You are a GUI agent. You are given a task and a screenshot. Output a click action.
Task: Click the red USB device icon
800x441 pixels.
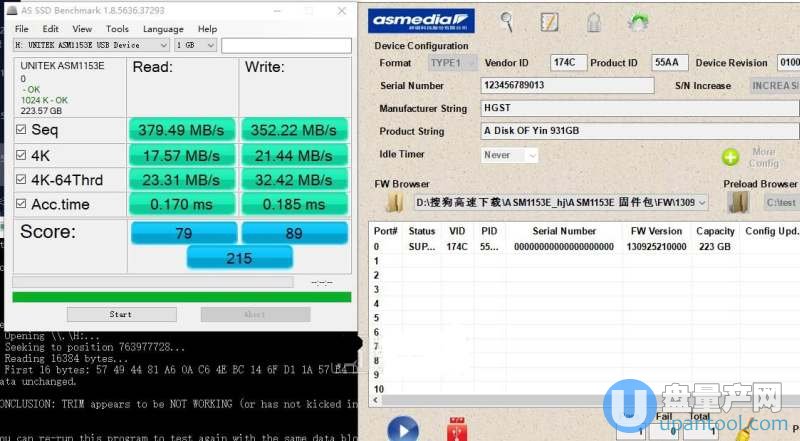click(458, 430)
